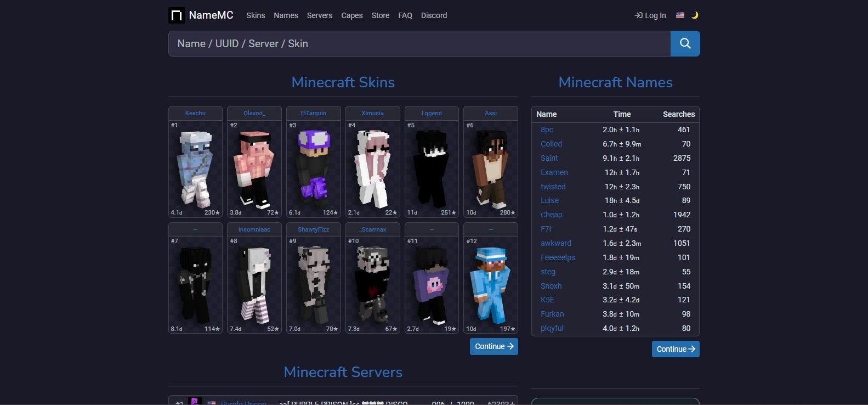This screenshot has height=405, width=868.
Task: Open the name Snoxh
Action: click(x=551, y=286)
